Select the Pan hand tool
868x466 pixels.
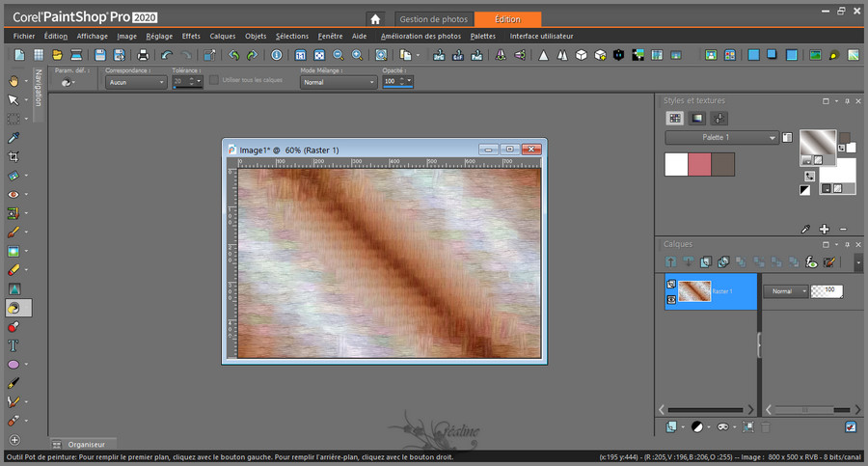pos(14,81)
